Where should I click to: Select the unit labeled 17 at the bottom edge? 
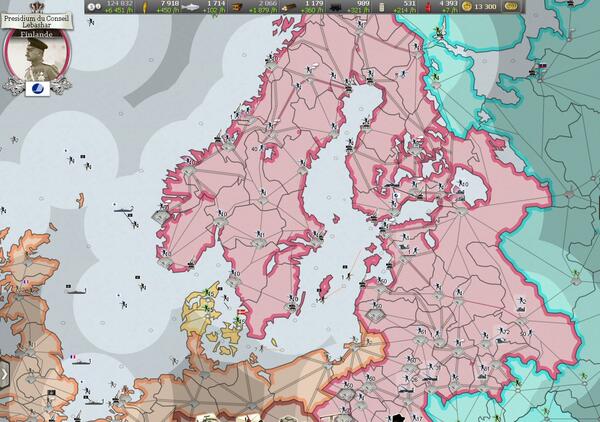click(417, 418)
